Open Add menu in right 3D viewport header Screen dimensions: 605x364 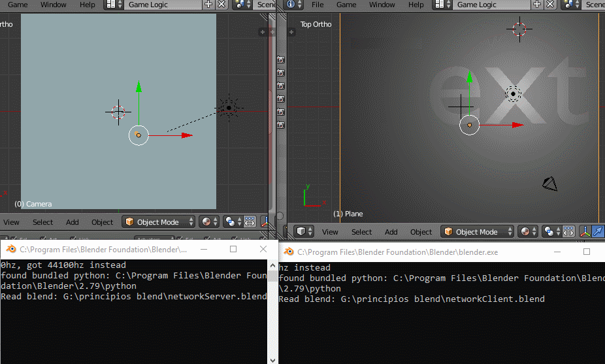(x=391, y=232)
